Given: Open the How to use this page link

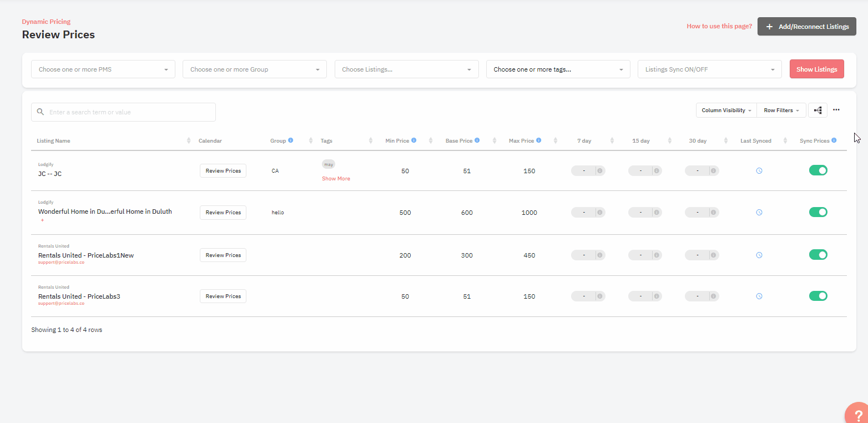Looking at the screenshot, I should click(x=719, y=26).
